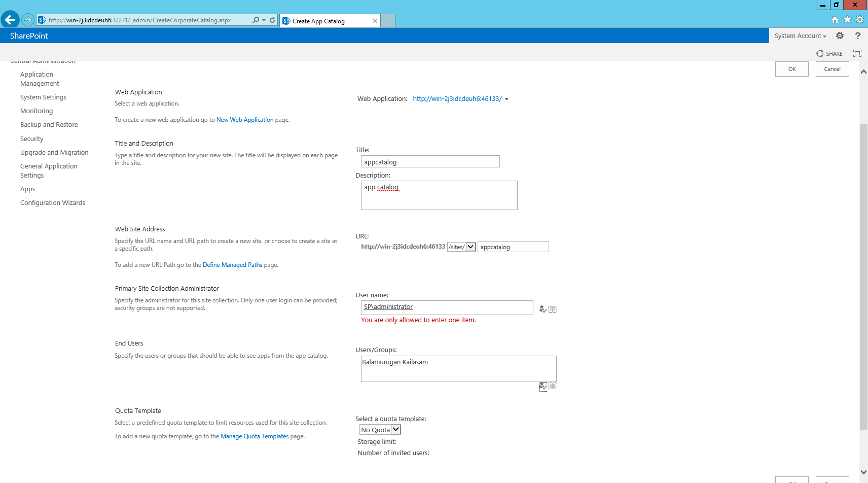The image size is (868, 483).
Task: Click the SHARE icon button
Action: [829, 54]
